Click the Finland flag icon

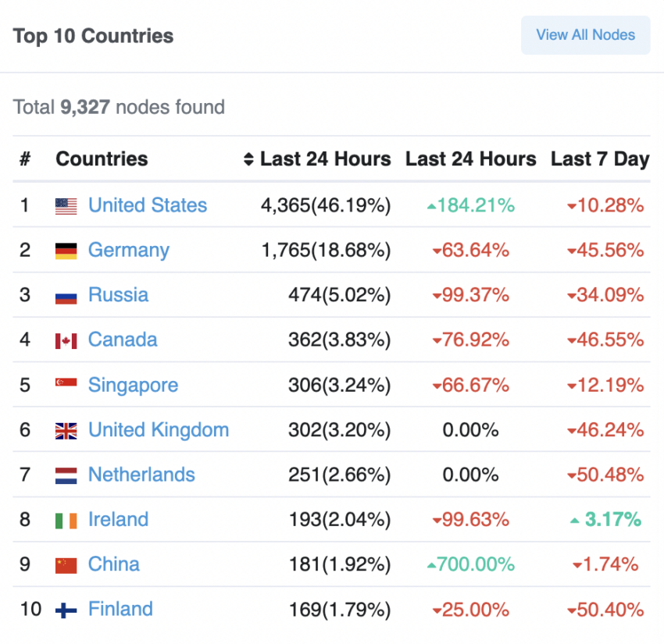click(66, 610)
